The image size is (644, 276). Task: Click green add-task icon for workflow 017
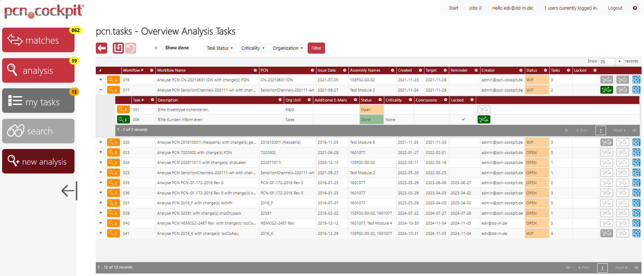606,90
